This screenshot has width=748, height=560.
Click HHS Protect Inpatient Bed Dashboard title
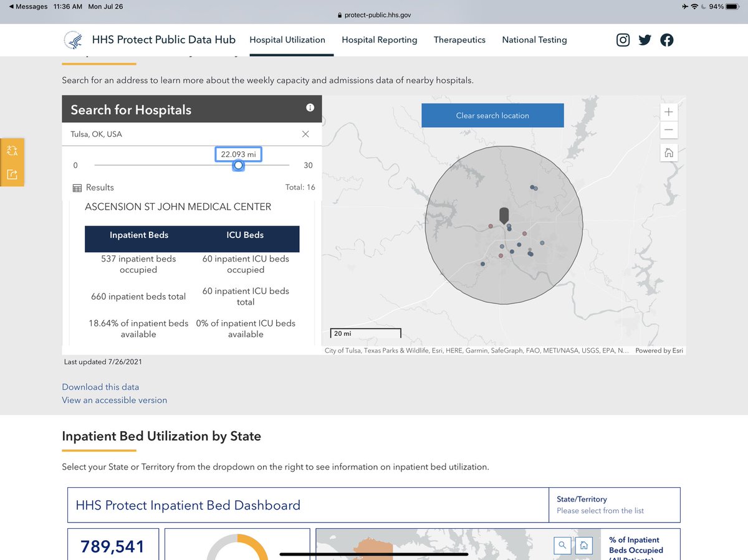pyautogui.click(x=188, y=505)
